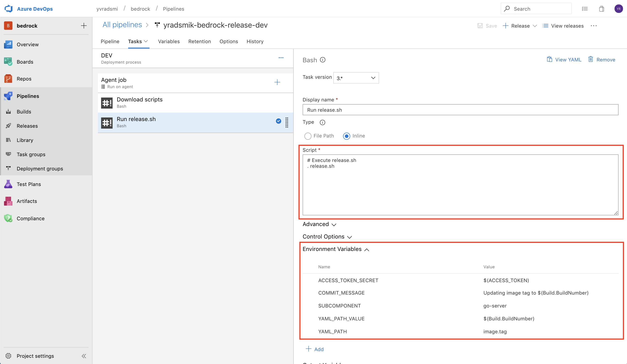
Task: Add a new environment variable
Action: (x=314, y=349)
